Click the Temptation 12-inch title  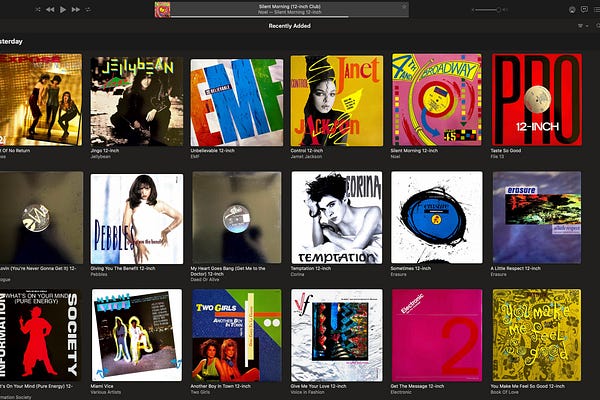pos(310,269)
